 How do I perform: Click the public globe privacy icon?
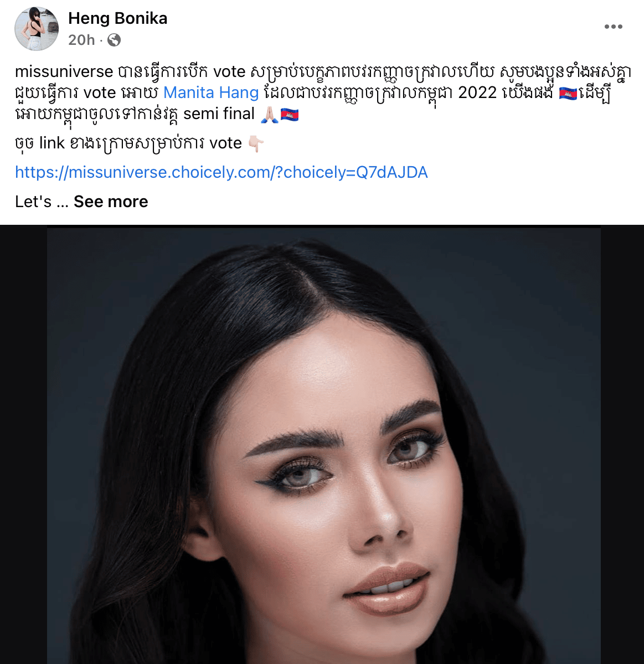[x=114, y=40]
